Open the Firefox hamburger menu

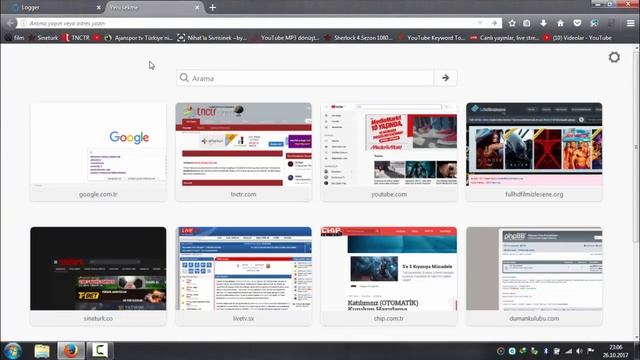click(631, 23)
